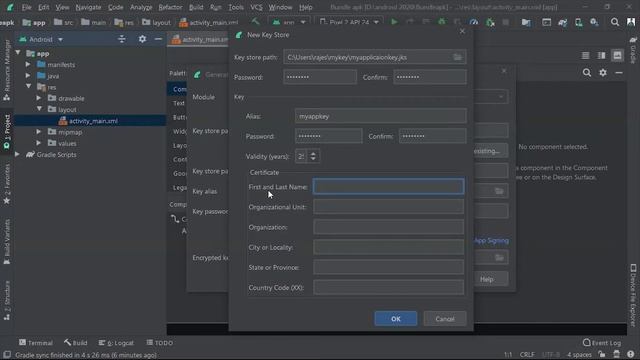Switch to Code view icon in editor

pyautogui.click(x=585, y=56)
